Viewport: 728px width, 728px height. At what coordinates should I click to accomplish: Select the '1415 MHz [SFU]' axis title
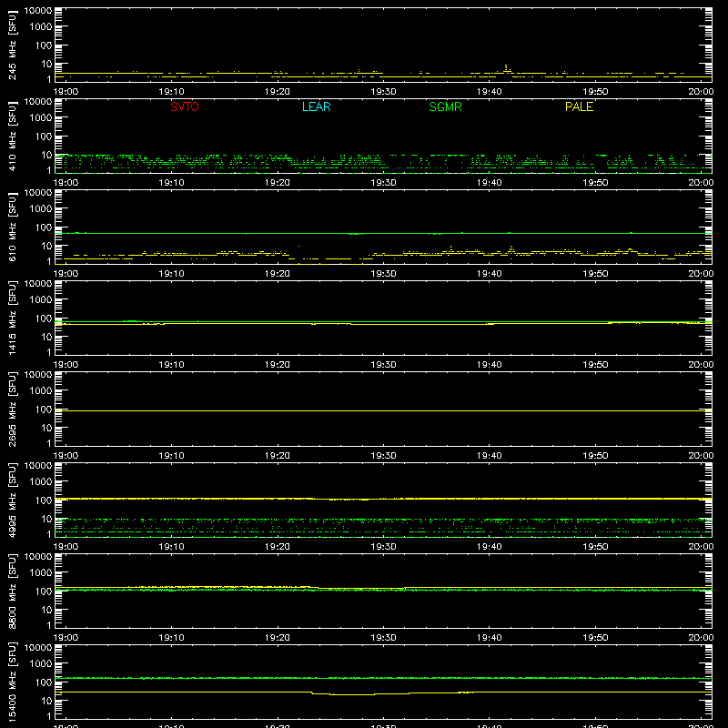coord(13,318)
